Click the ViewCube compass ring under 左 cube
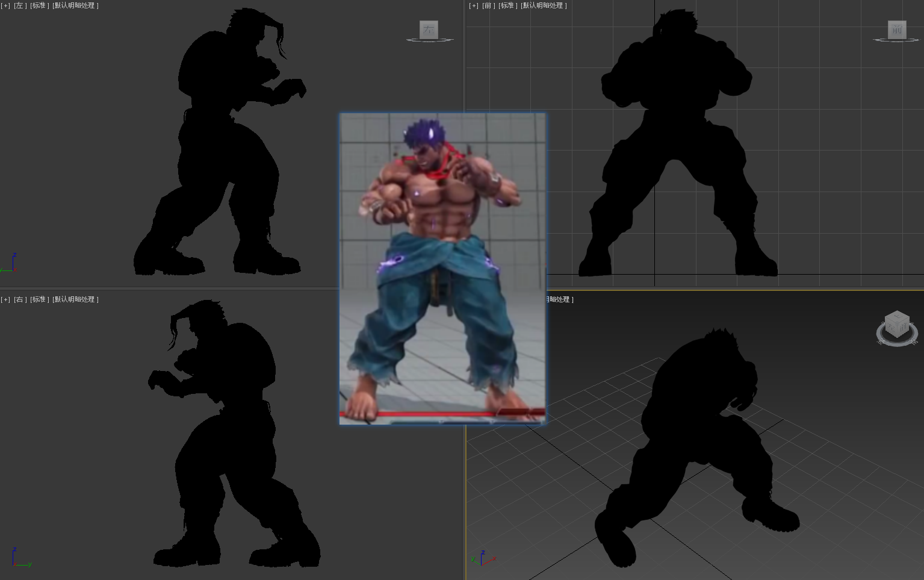The width and height of the screenshot is (924, 580). 430,40
